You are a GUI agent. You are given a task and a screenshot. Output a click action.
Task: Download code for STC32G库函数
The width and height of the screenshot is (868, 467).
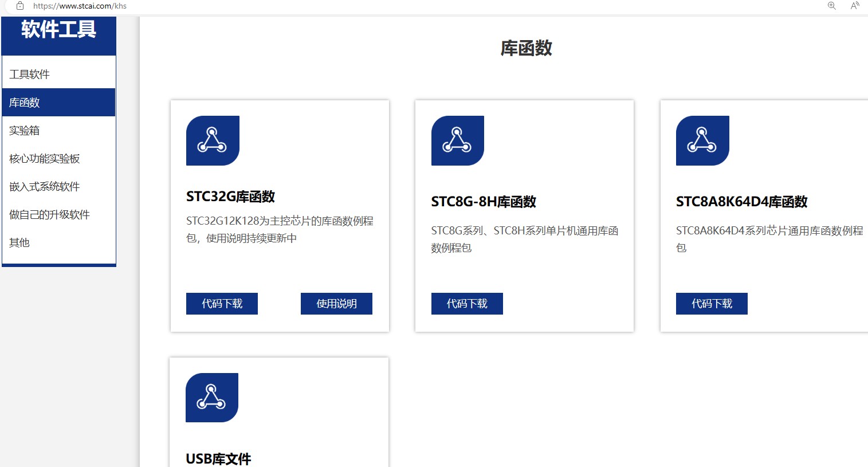222,304
